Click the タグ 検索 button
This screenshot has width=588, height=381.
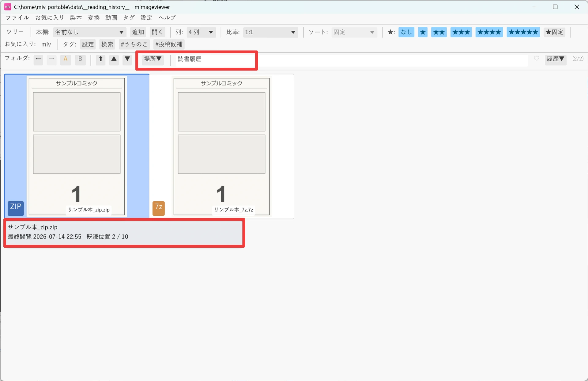point(107,44)
